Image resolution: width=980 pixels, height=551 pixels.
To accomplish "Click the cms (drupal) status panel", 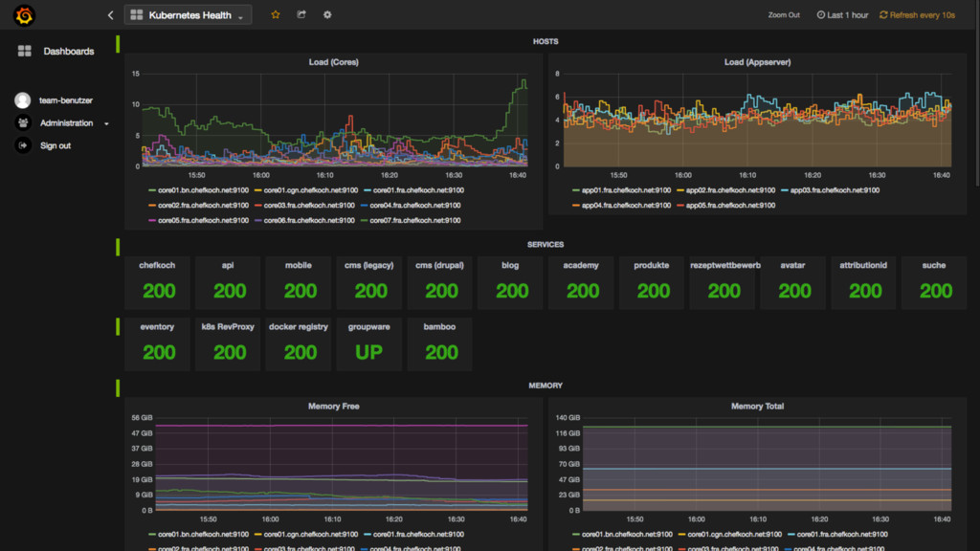I will 439,282.
